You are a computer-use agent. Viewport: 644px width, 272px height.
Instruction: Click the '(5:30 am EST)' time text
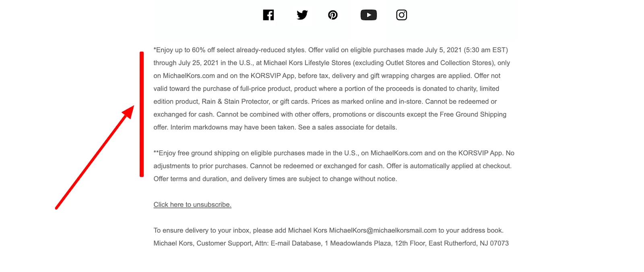[x=486, y=50]
